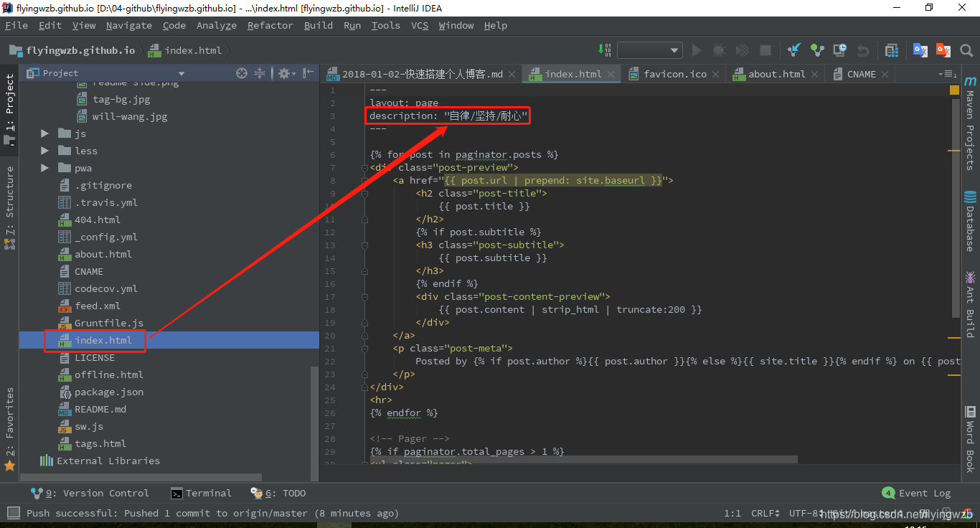Expand the js folder
Screen dimensions: 980x528
coord(44,133)
